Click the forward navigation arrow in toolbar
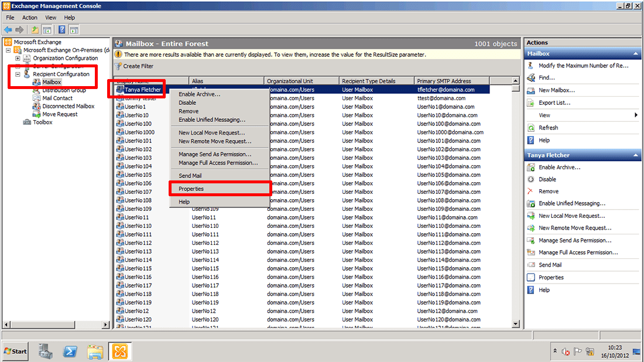Image resolution: width=644 pixels, height=362 pixels. [19, 29]
